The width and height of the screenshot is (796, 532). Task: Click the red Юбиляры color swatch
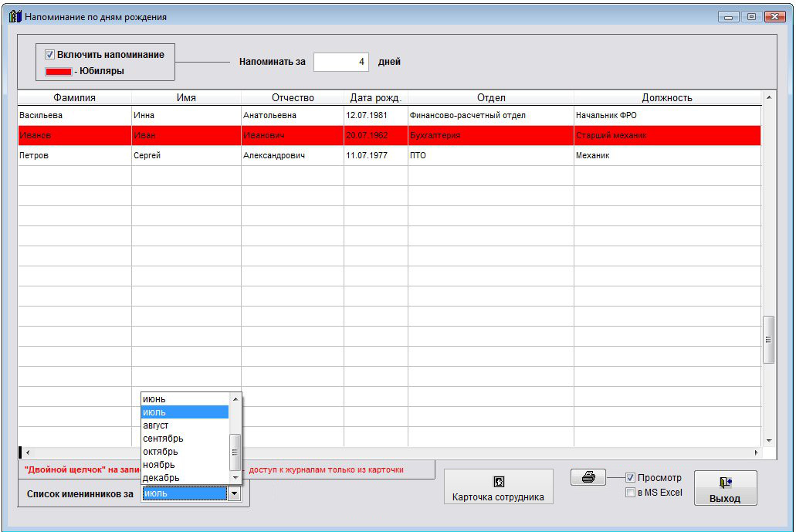pos(58,71)
